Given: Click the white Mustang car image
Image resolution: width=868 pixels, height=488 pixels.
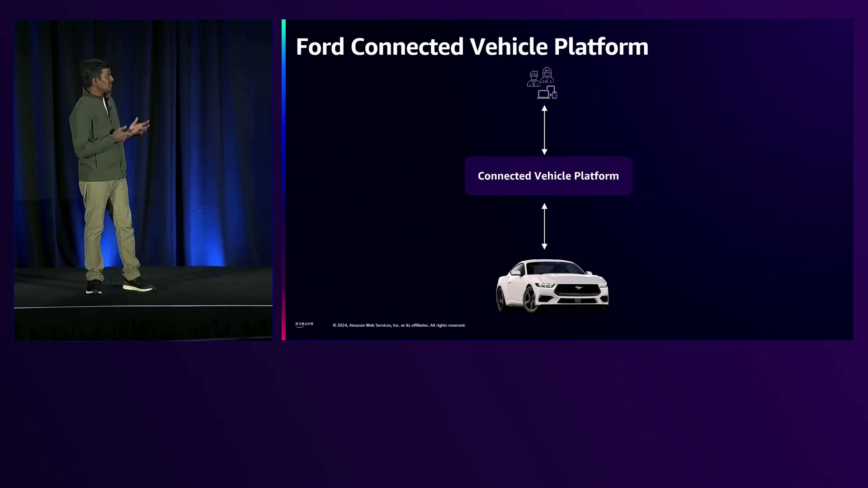Looking at the screenshot, I should point(552,286).
